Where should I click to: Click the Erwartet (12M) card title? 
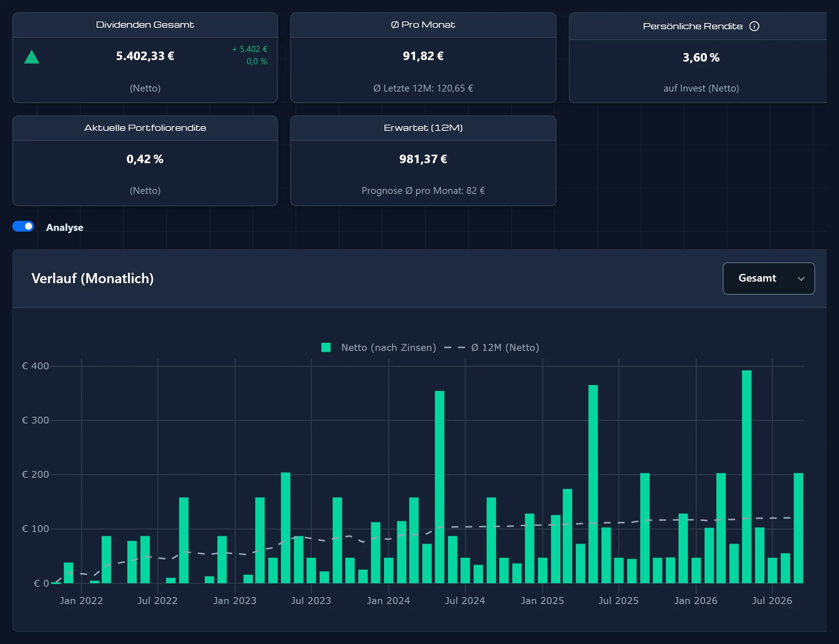(x=423, y=128)
